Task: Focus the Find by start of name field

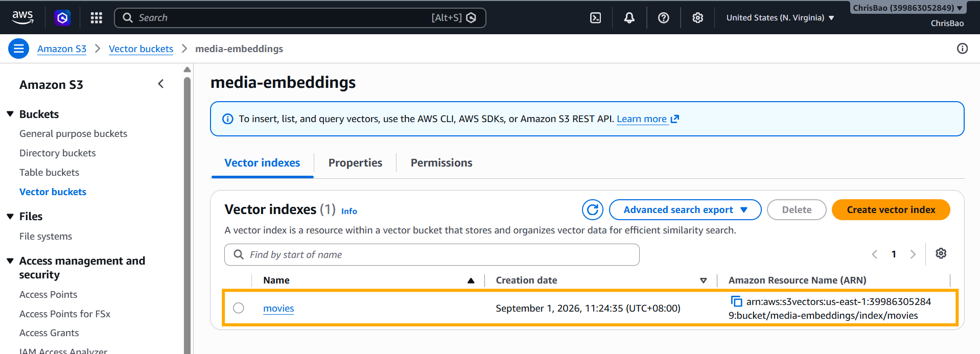Action: 432,254
